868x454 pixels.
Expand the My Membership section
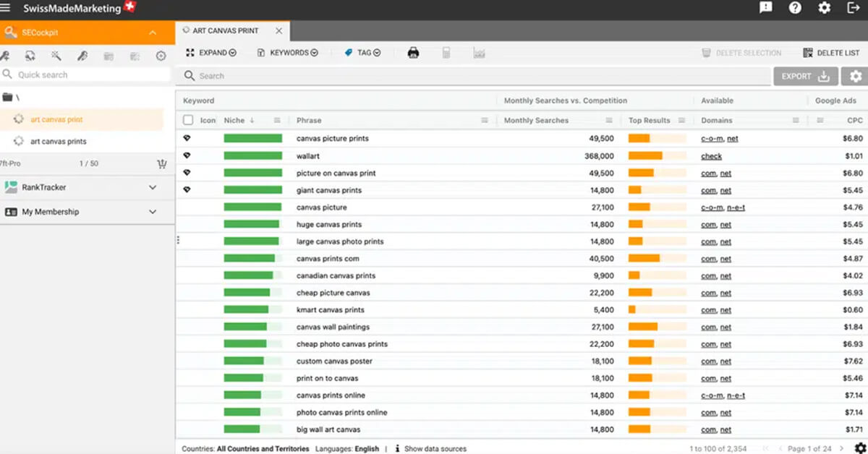click(x=153, y=212)
